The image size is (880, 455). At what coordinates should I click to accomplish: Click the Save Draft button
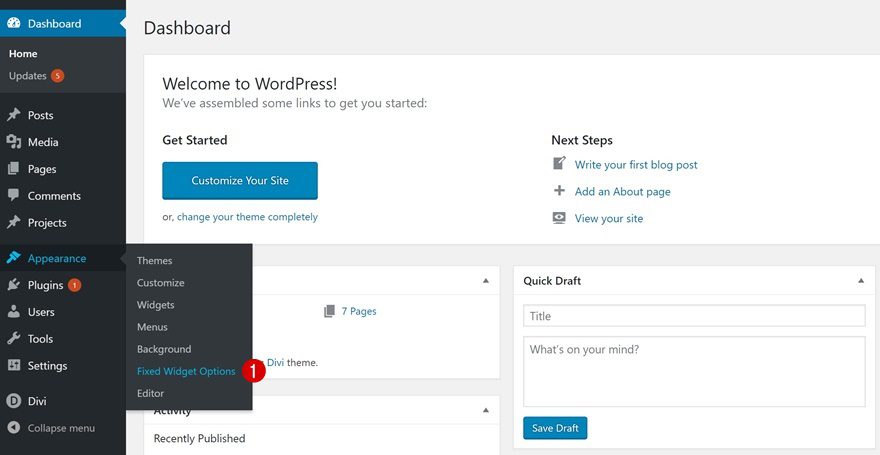pyautogui.click(x=555, y=428)
